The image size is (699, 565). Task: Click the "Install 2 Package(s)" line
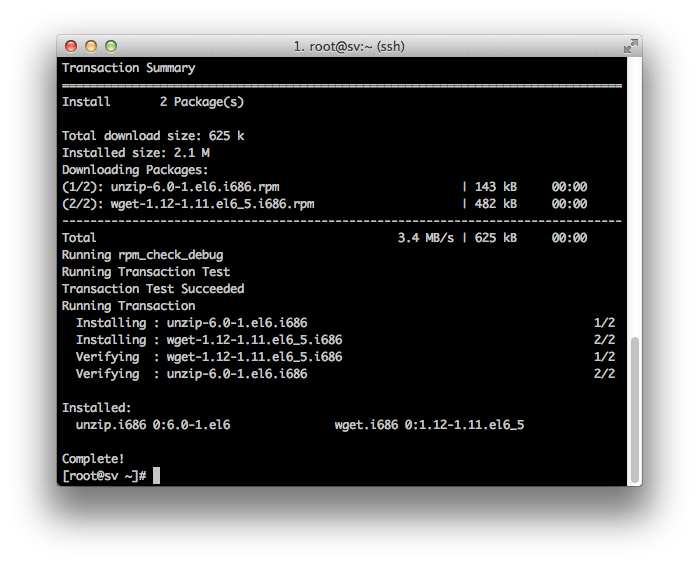153,102
